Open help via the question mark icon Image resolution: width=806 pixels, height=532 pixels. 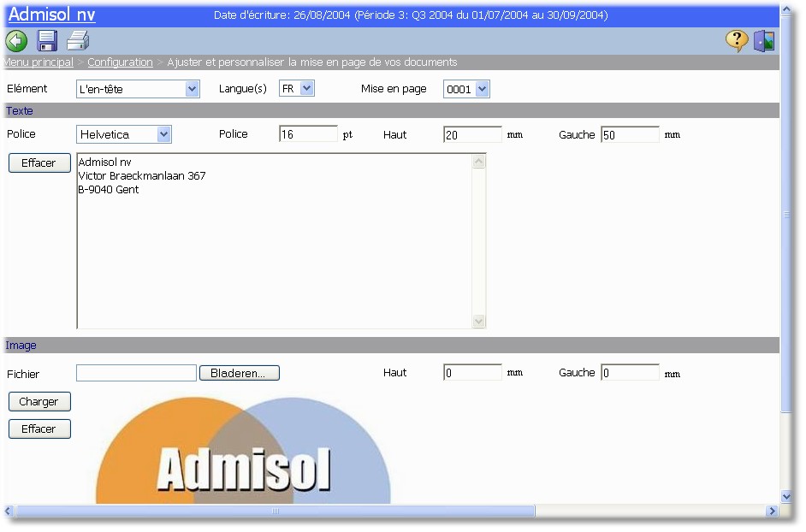[737, 40]
